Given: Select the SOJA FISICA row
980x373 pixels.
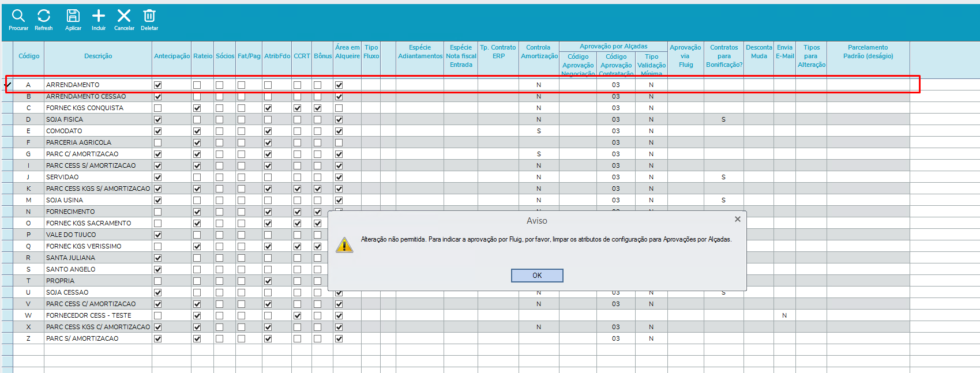Looking at the screenshot, I should click(x=456, y=119).
